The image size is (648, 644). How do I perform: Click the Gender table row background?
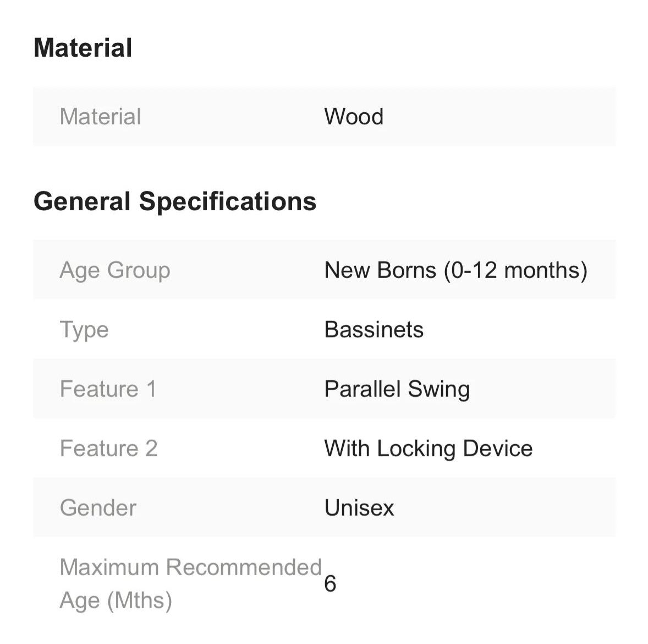pos(325,507)
